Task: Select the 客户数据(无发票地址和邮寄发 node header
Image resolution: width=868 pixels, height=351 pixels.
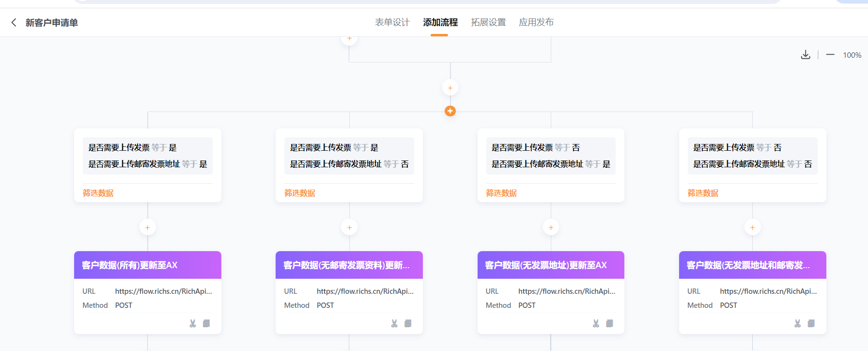Action: [x=752, y=265]
